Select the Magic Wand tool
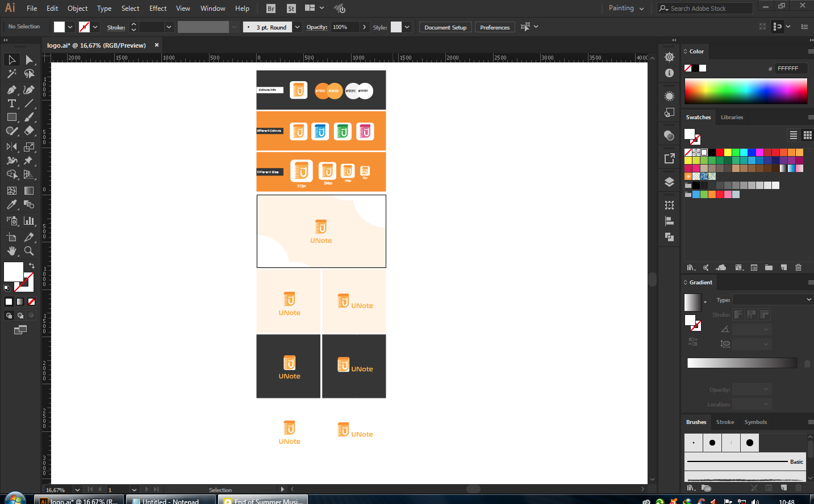Screen dimensions: 814x504 click(x=11, y=74)
